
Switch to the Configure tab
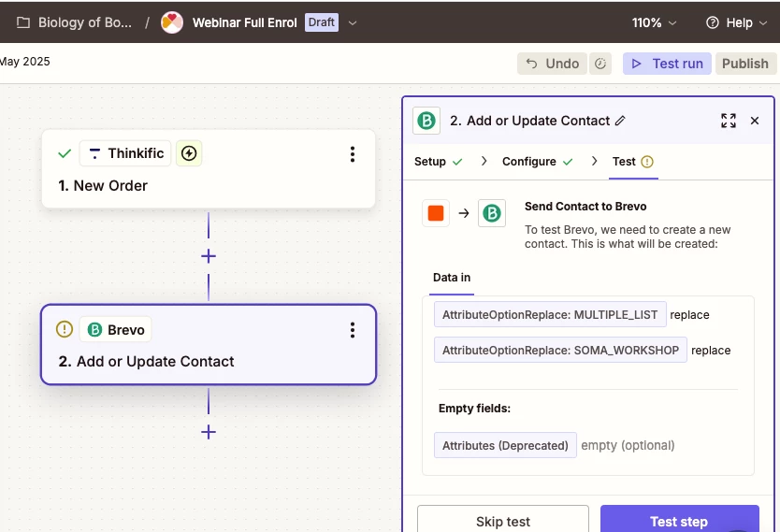coord(537,162)
